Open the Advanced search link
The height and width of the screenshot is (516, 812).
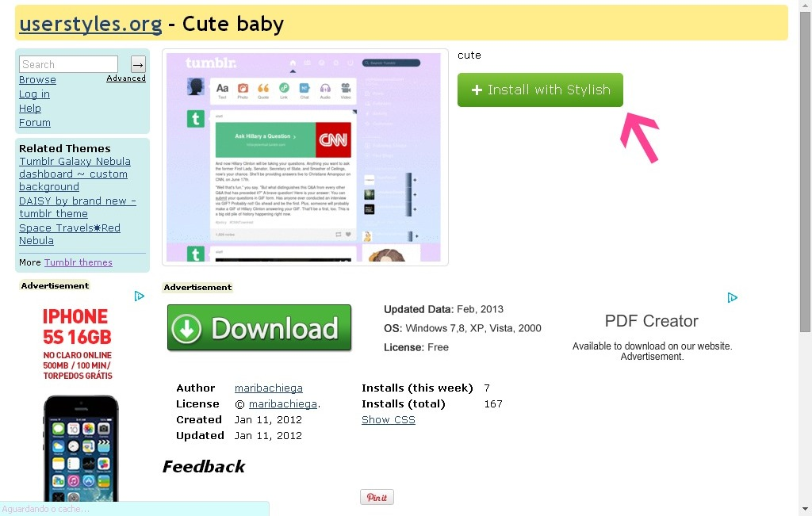pyautogui.click(x=126, y=78)
